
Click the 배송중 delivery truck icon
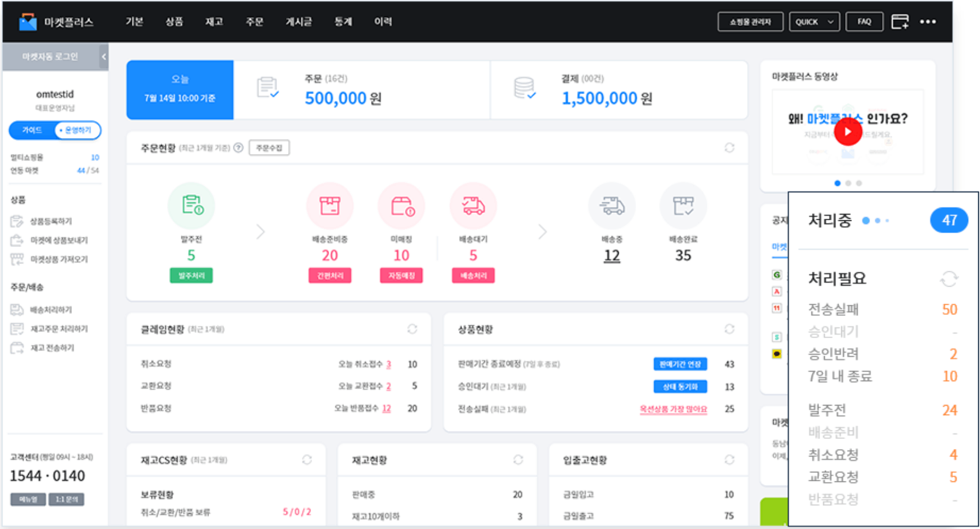point(612,205)
